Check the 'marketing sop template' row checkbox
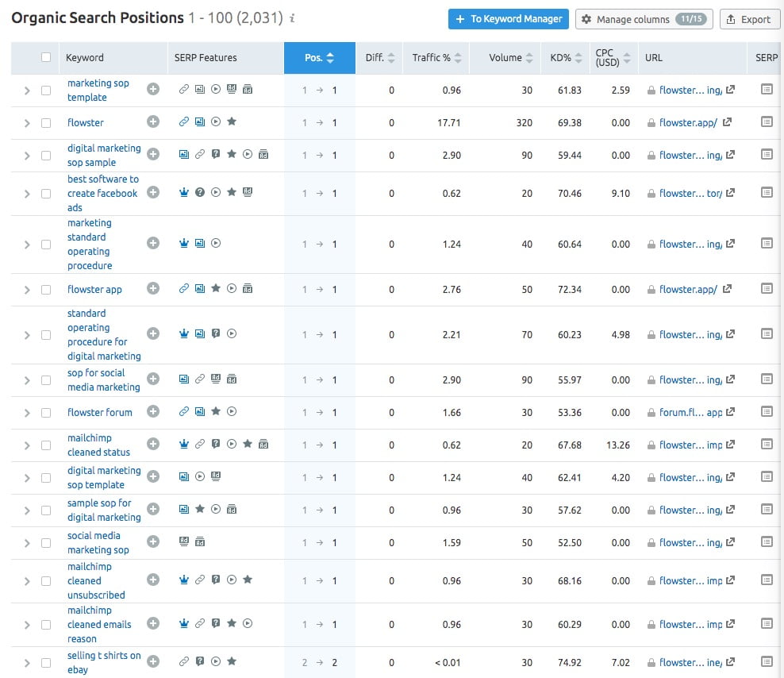The image size is (784, 678). pos(46,90)
